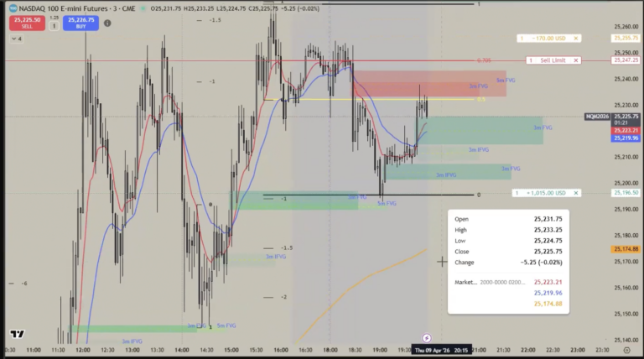This screenshot has width=644, height=359.
Task: Click the High value 25,233.25 in data tooltip
Action: 548,230
